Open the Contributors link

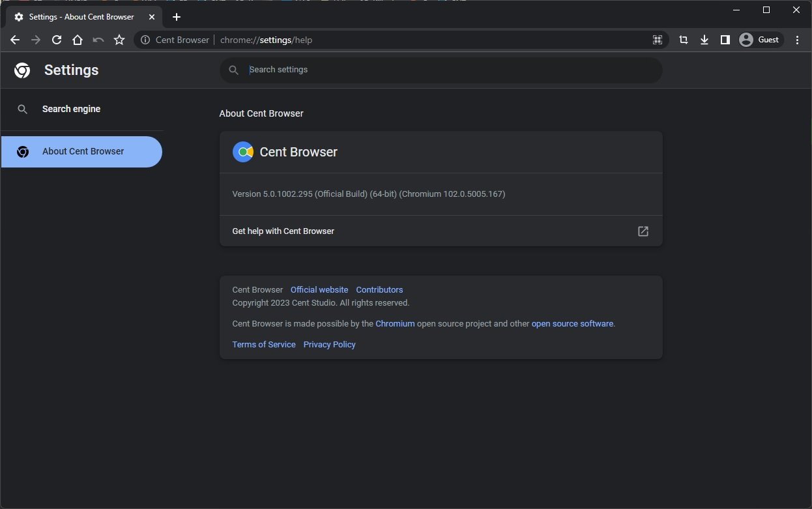[379, 289]
